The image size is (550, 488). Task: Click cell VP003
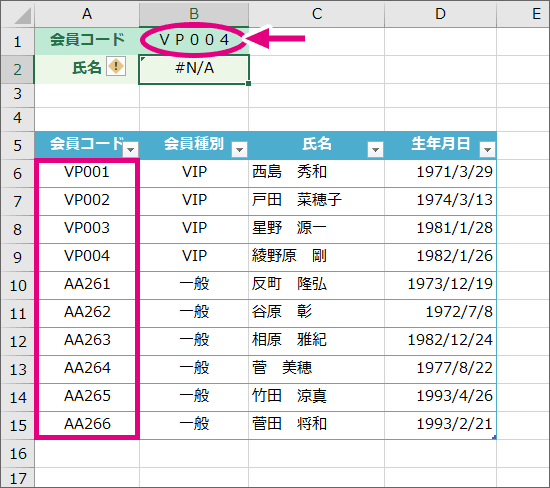(87, 228)
